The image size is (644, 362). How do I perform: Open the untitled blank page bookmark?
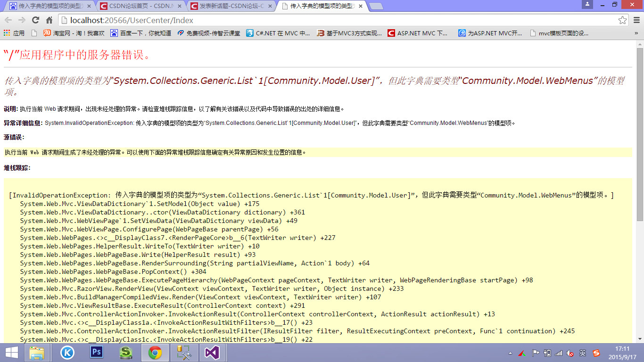[34, 33]
